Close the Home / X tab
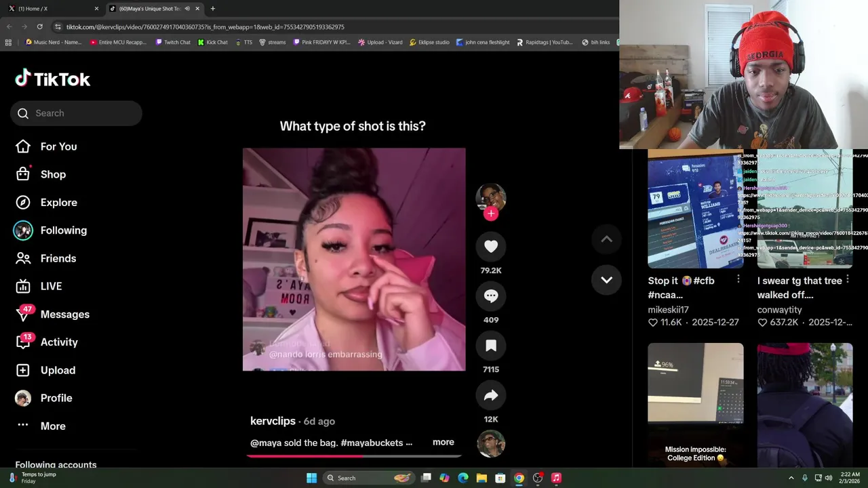The height and width of the screenshot is (488, 868). pyautogui.click(x=96, y=9)
